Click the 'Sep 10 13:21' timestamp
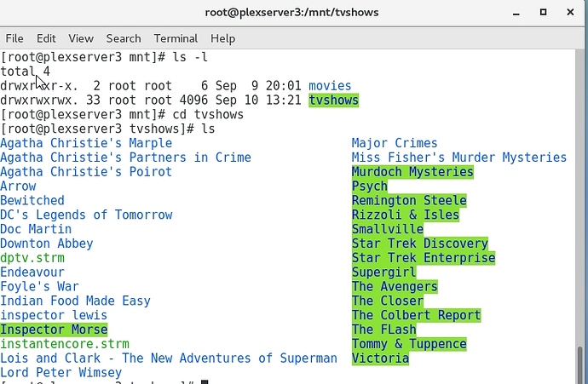This screenshot has width=588, height=384. click(258, 100)
